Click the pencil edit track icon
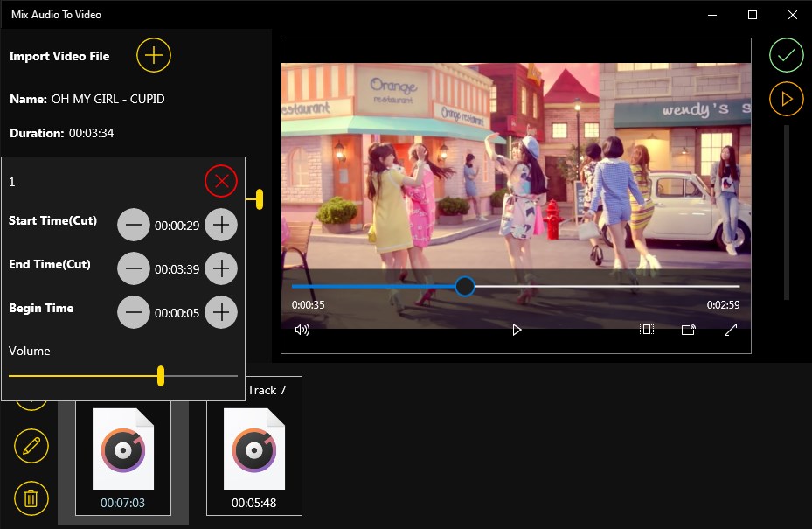The width and height of the screenshot is (812, 529). click(x=31, y=446)
